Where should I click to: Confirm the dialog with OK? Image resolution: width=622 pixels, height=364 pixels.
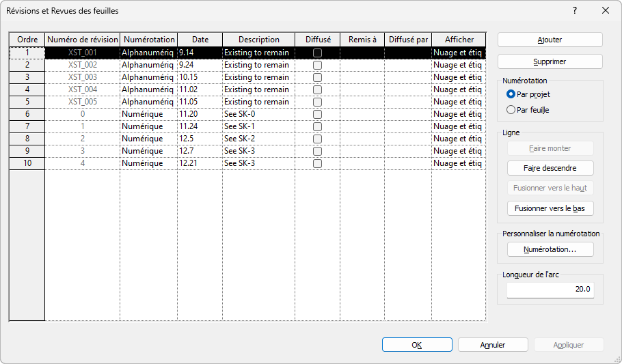[417, 345]
